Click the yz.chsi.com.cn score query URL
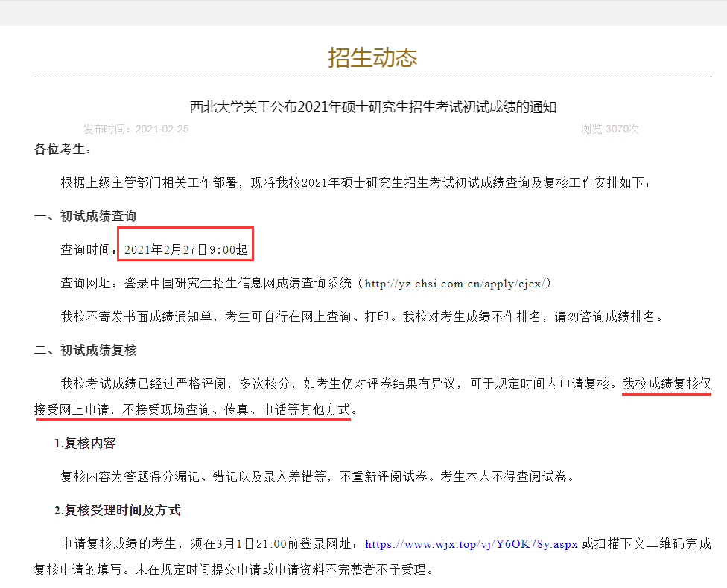Screen dimensions: 727x588 456,284
